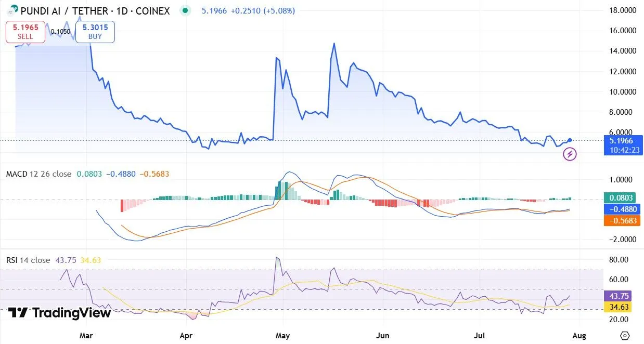
Task: Click the TradingView logo
Action: 59,313
